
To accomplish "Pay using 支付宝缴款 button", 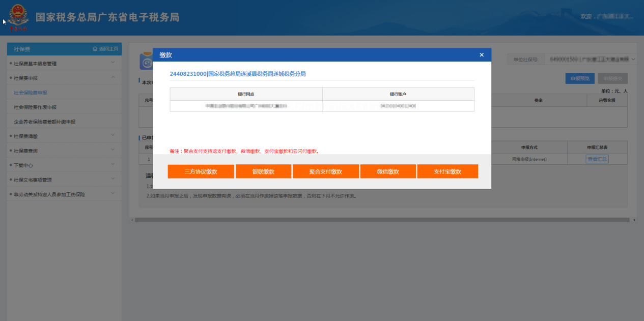I will 447,171.
